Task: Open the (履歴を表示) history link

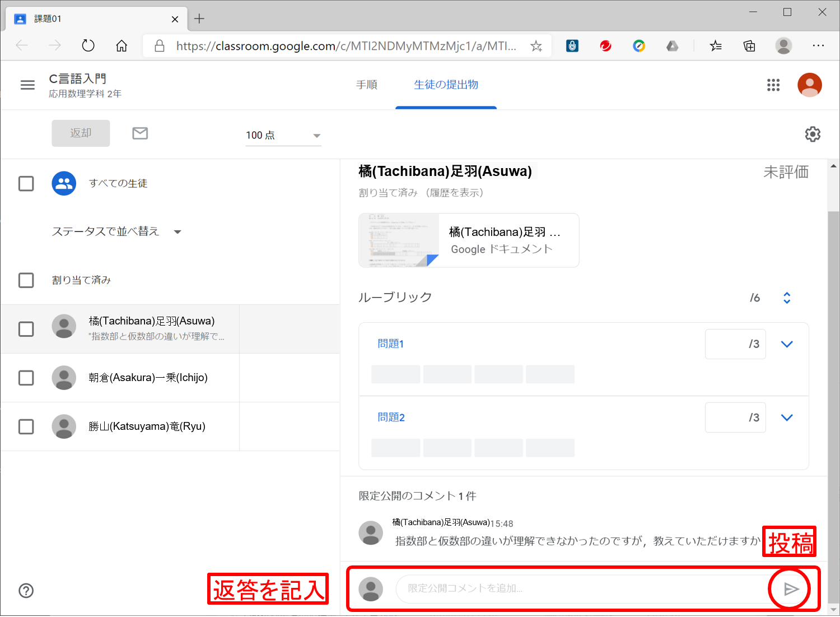Action: [x=454, y=193]
